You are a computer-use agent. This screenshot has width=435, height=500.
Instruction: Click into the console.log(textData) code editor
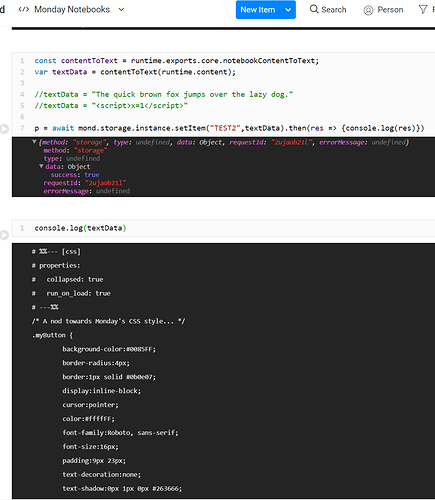(223, 228)
